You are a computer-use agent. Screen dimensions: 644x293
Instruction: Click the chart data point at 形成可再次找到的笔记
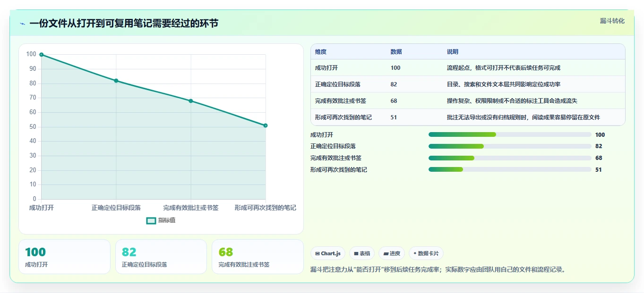pyautogui.click(x=266, y=126)
